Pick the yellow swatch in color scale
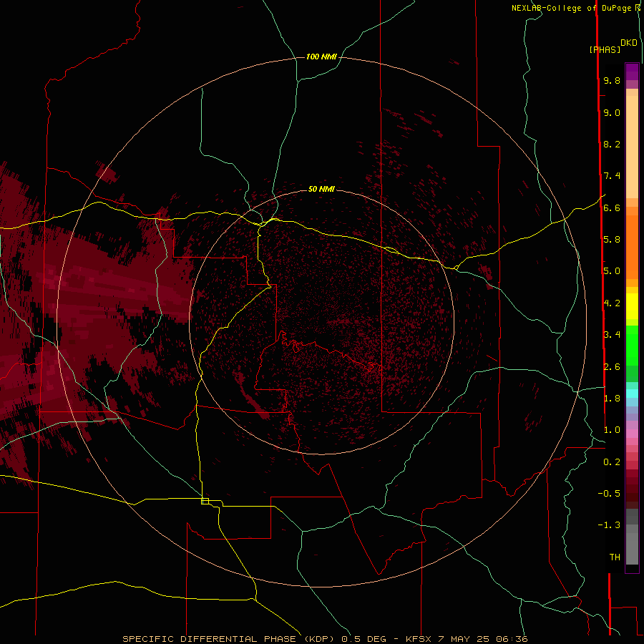Screen dimensions: 644x644 (x=632, y=306)
